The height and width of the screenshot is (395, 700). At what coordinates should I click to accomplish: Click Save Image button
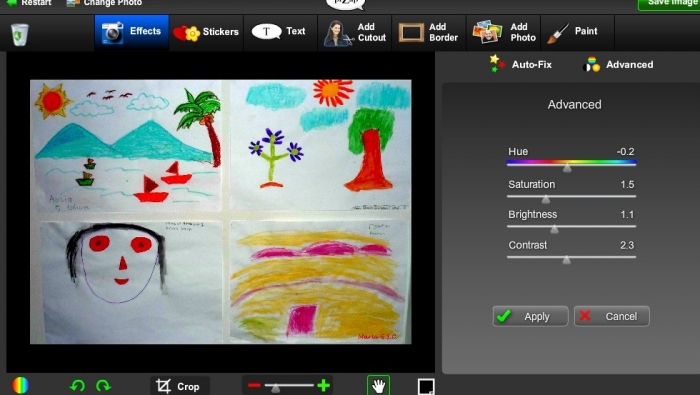click(x=668, y=4)
